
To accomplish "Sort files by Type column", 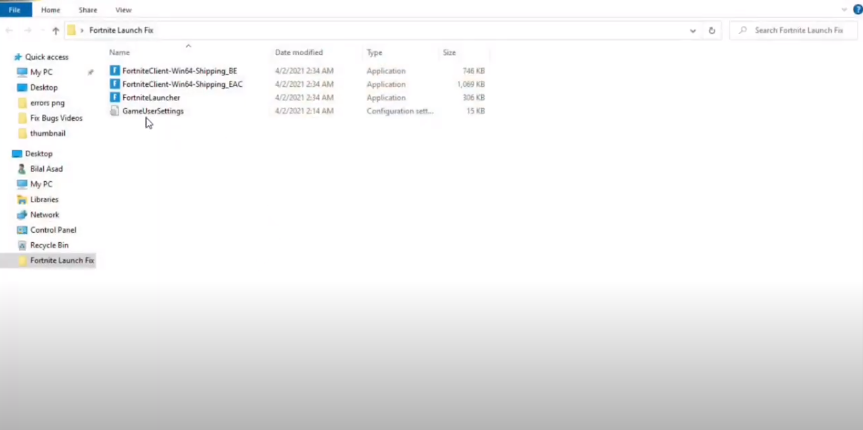I will [x=374, y=52].
